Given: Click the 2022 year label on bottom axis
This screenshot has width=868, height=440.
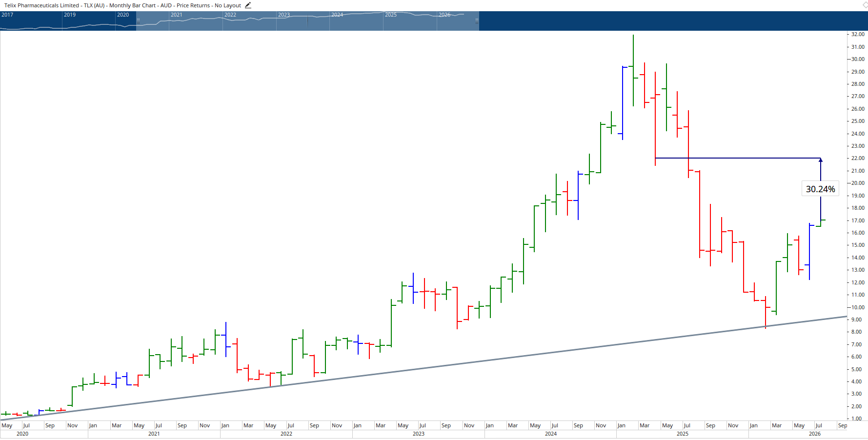Looking at the screenshot, I should (x=286, y=434).
